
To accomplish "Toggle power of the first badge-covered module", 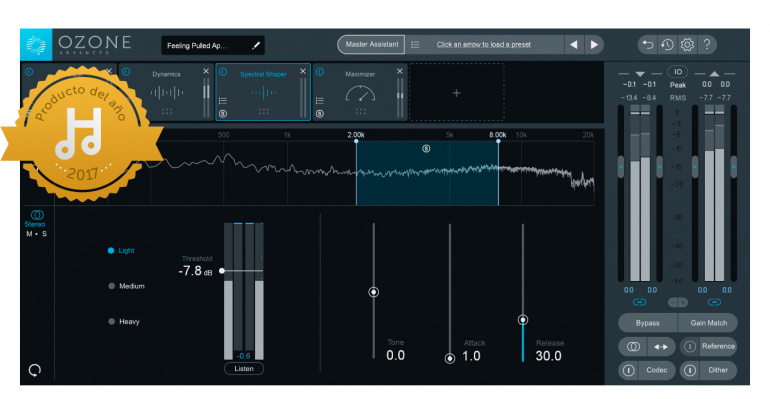I will click(29, 72).
